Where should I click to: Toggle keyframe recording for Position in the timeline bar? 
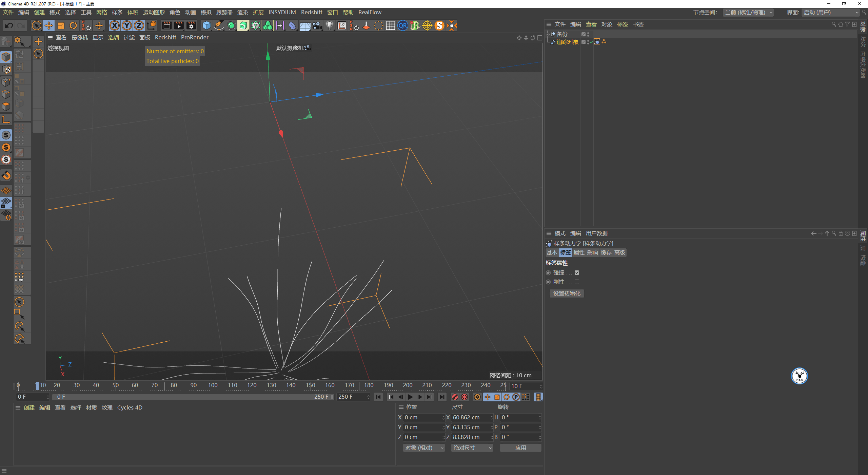coord(488,397)
